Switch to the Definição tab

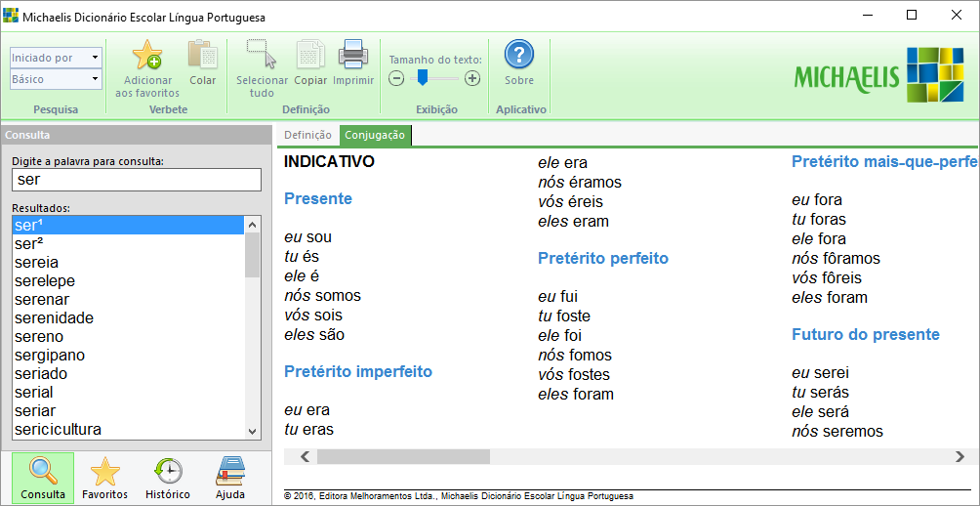click(307, 135)
